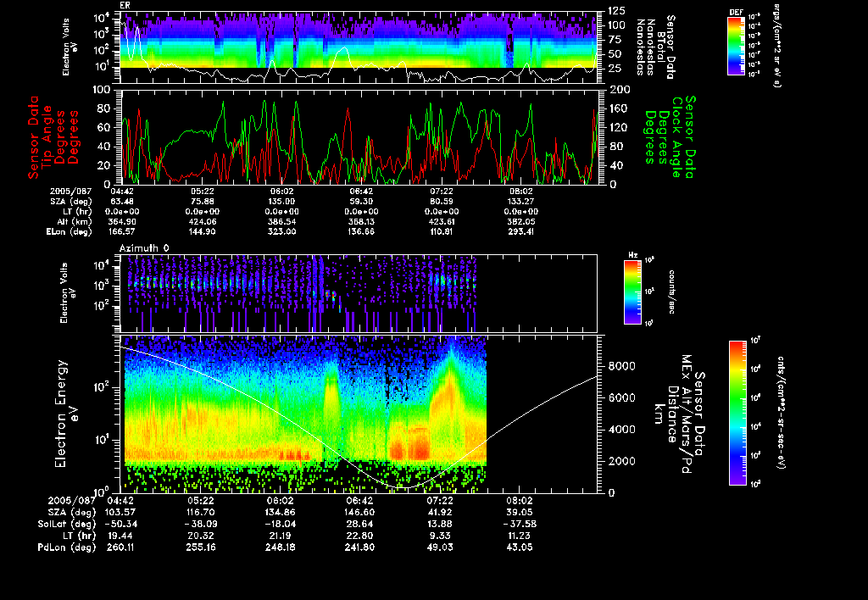Viewport: 868px width, 600px height.
Task: Click the SolLat value -37.58
Action: (520, 525)
